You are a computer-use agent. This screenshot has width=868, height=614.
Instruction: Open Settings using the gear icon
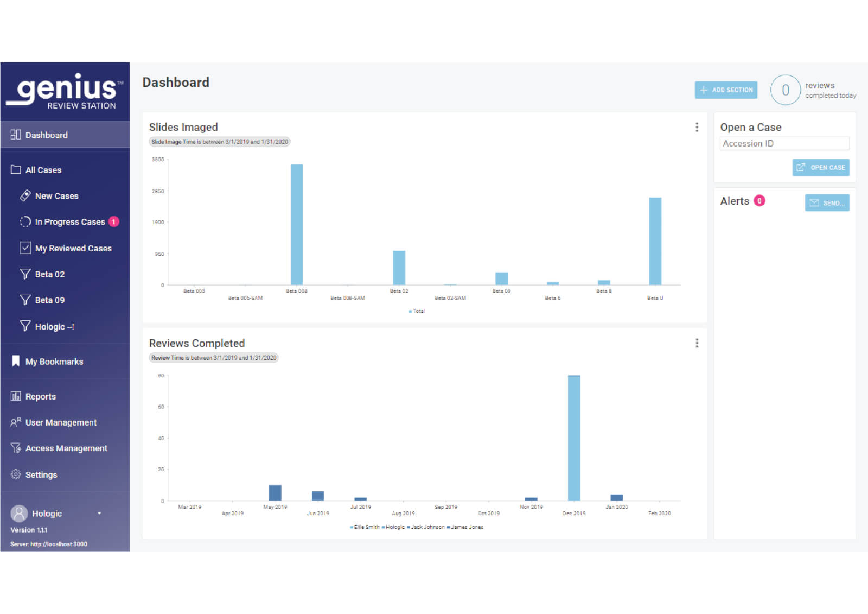tap(16, 474)
